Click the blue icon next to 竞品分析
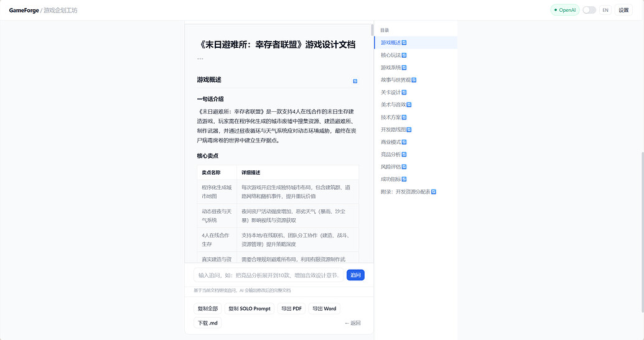 [x=404, y=155]
